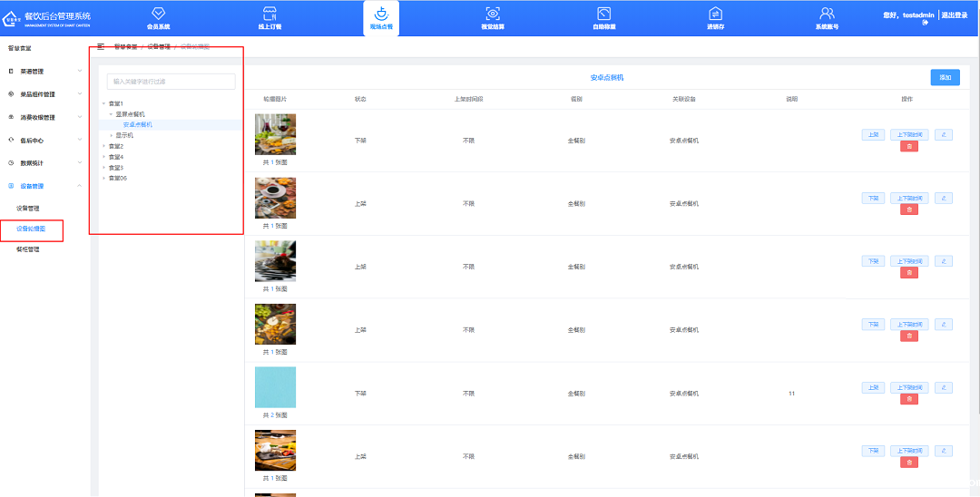Expand 数据统计 sidebar menu
Image resolution: width=980 pixels, height=497 pixels.
(x=44, y=163)
